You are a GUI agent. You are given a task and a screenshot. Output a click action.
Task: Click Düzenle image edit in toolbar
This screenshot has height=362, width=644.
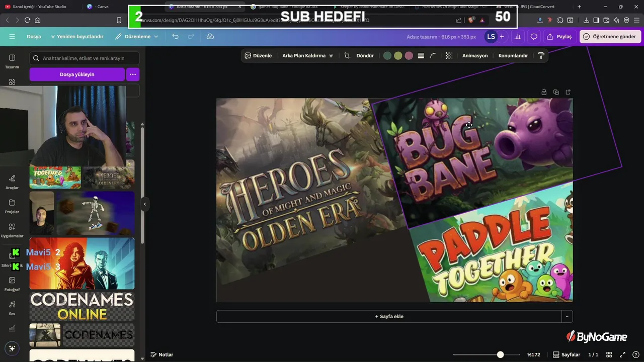[258, 56]
